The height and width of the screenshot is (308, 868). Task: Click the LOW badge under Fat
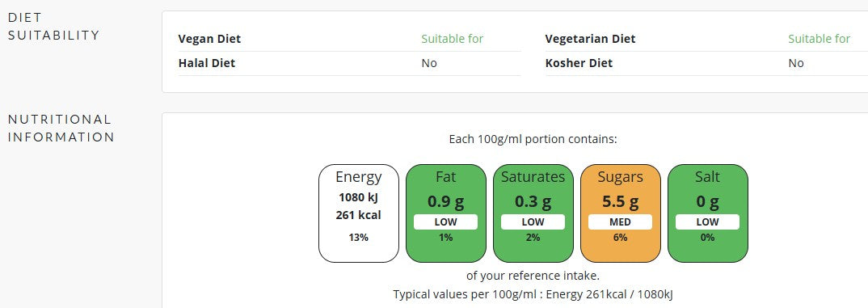point(445,222)
